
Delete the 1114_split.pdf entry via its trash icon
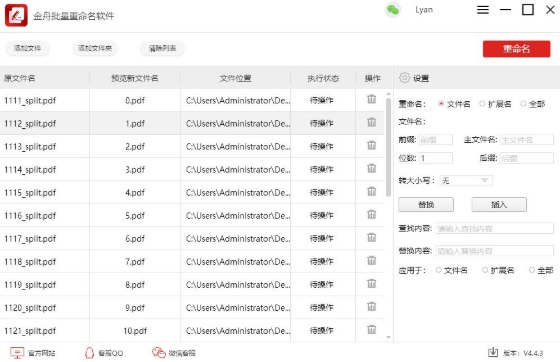[371, 168]
